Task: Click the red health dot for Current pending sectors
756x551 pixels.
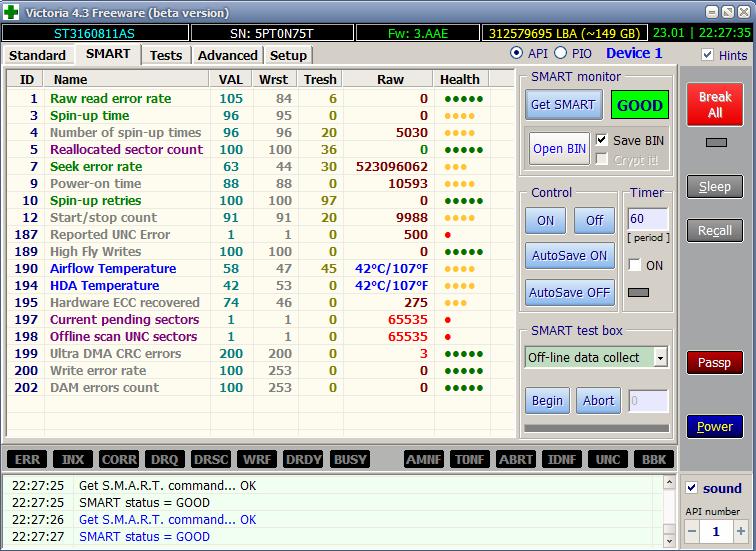Action: pos(448,320)
